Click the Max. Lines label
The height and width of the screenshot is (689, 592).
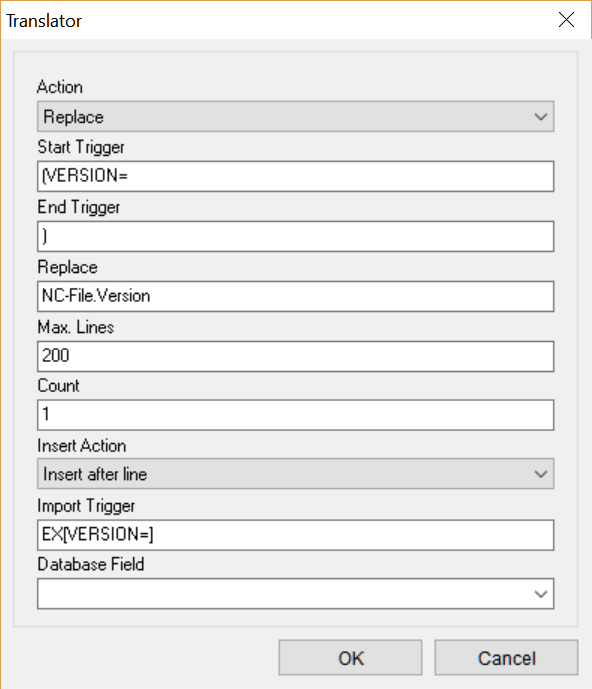[76, 327]
